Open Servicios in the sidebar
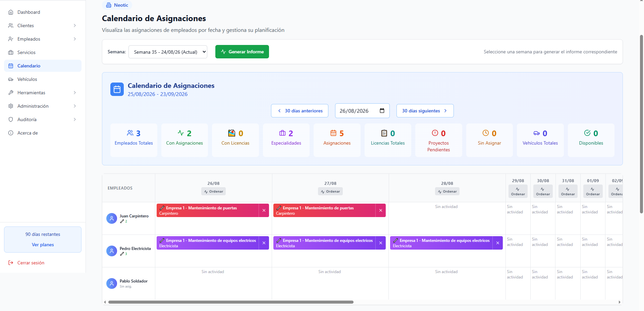Screen dimensions: 644x311 tap(43, 52)
